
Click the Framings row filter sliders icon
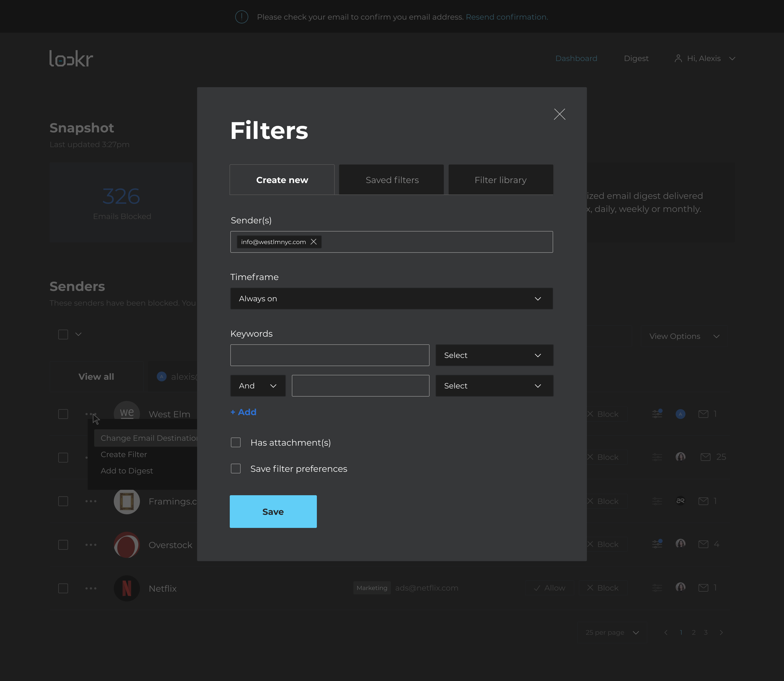click(657, 501)
